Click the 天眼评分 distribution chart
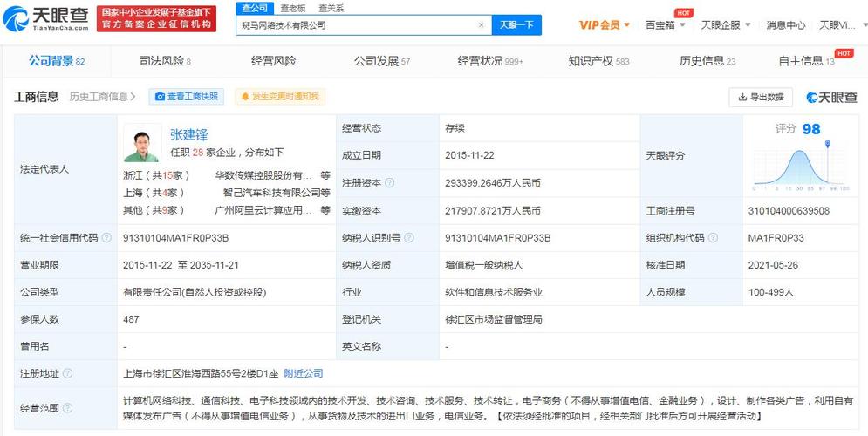This screenshot has width=868, height=436. pyautogui.click(x=800, y=165)
